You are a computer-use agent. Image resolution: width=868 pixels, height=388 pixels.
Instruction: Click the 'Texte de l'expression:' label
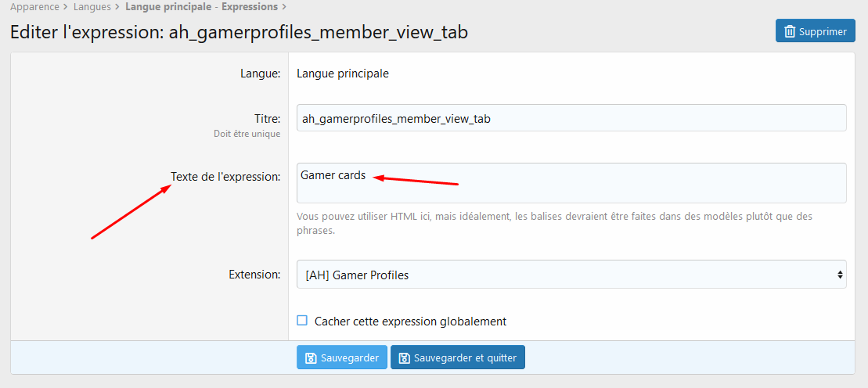point(225,177)
